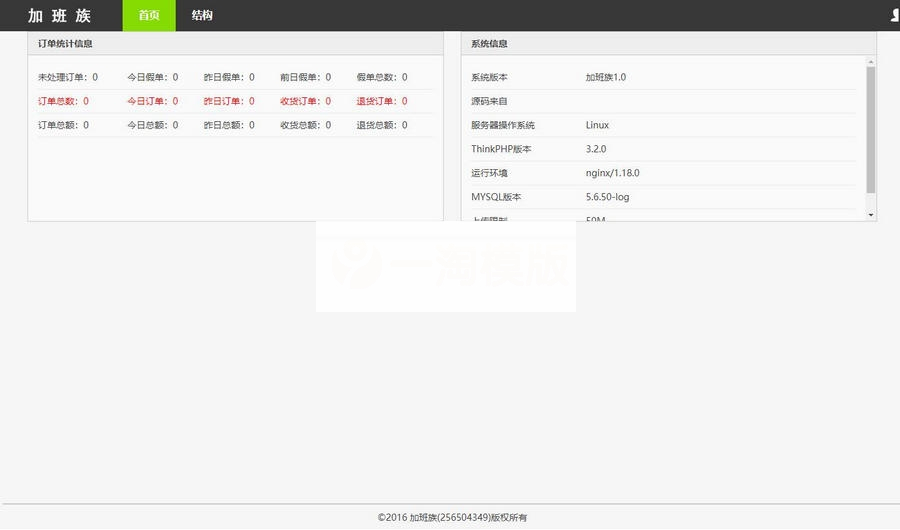This screenshot has width=900, height=530.
Task: Select the 今日订单 red statistic
Action: click(152, 101)
